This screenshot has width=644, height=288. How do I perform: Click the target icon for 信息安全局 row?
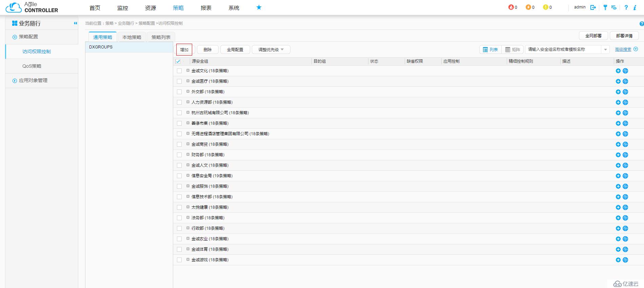pyautogui.click(x=625, y=176)
